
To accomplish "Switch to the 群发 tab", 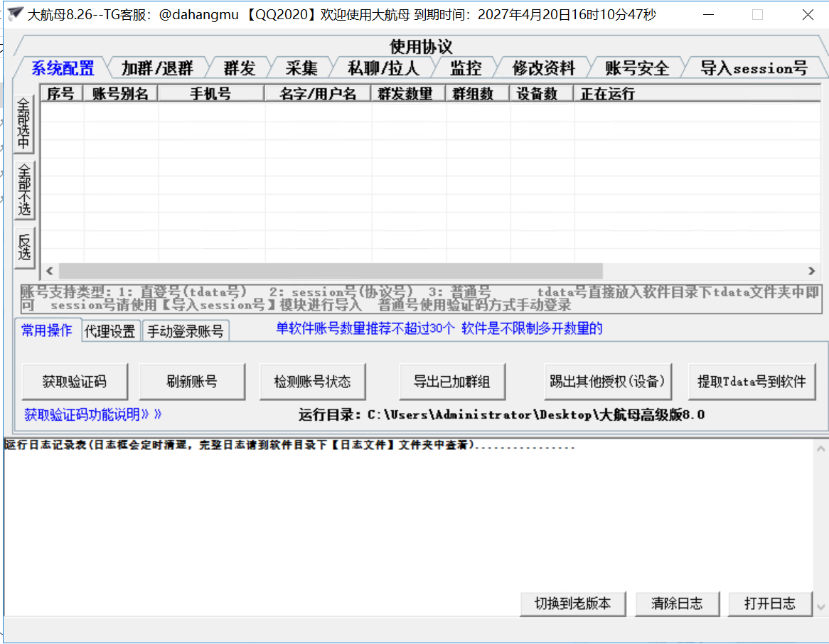I will click(x=239, y=68).
